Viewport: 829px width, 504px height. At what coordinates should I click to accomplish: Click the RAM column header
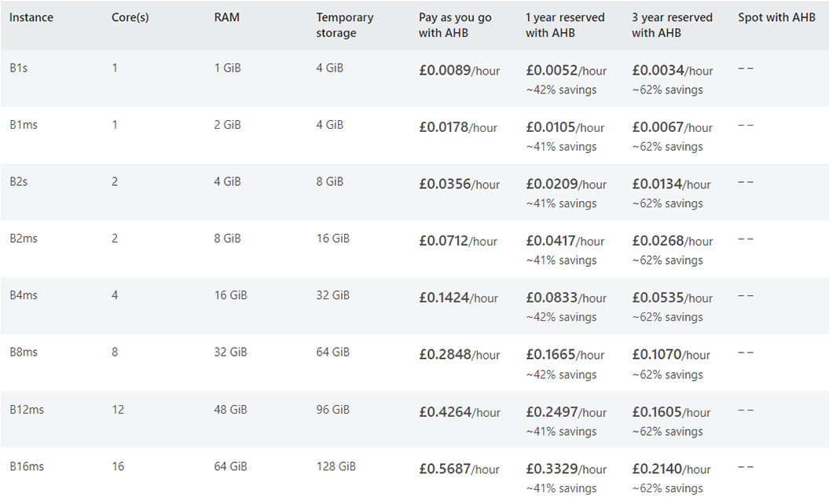226,17
